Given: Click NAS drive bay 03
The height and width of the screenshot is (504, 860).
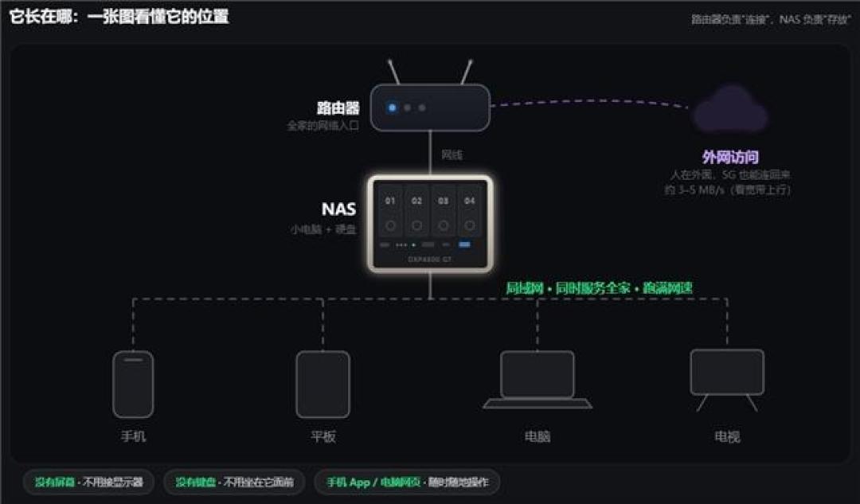Looking at the screenshot, I should [x=444, y=211].
